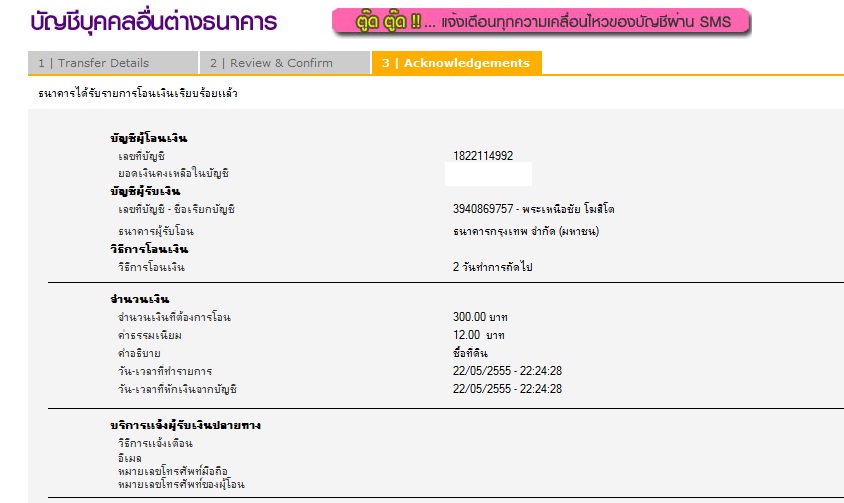Click the label หมายเลขโทรศัพท์ของผู้โอน

pos(181,484)
